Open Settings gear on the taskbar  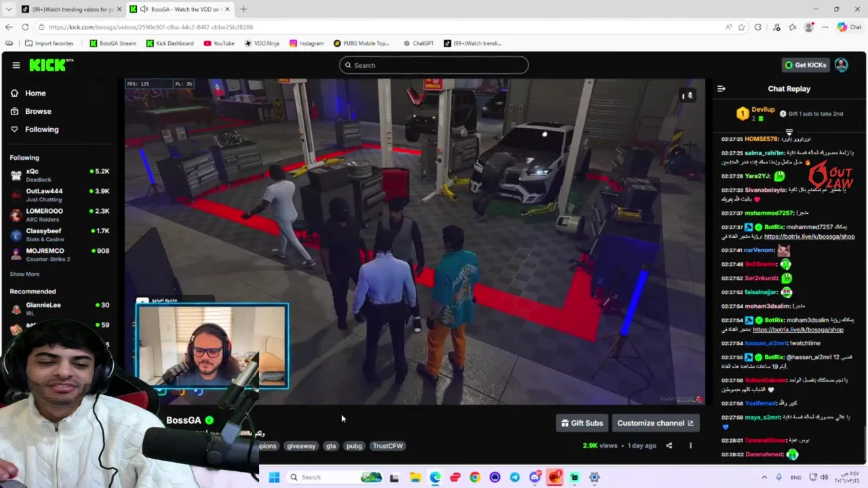tap(594, 477)
